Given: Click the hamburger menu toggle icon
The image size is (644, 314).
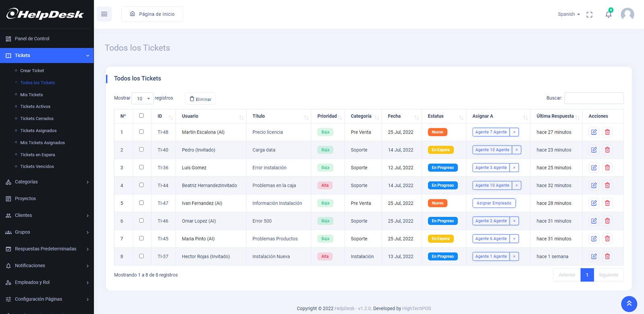Looking at the screenshot, I should click(104, 14).
